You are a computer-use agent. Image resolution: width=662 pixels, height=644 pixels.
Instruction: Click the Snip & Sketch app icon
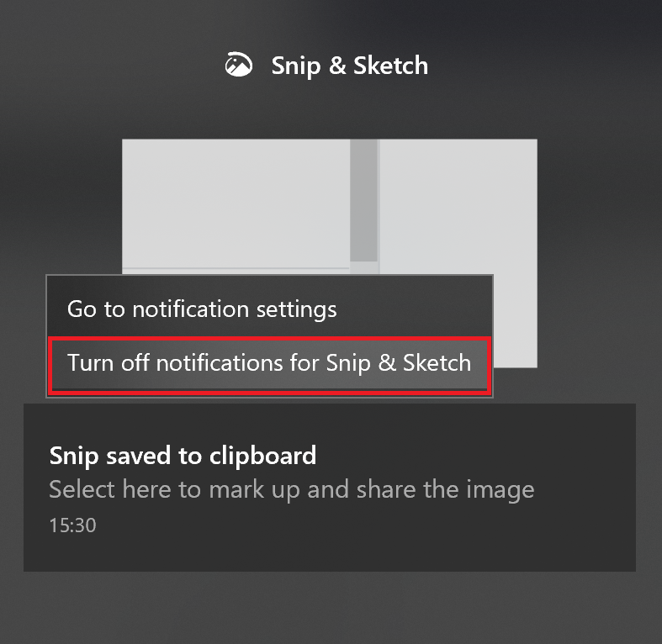pyautogui.click(x=239, y=65)
